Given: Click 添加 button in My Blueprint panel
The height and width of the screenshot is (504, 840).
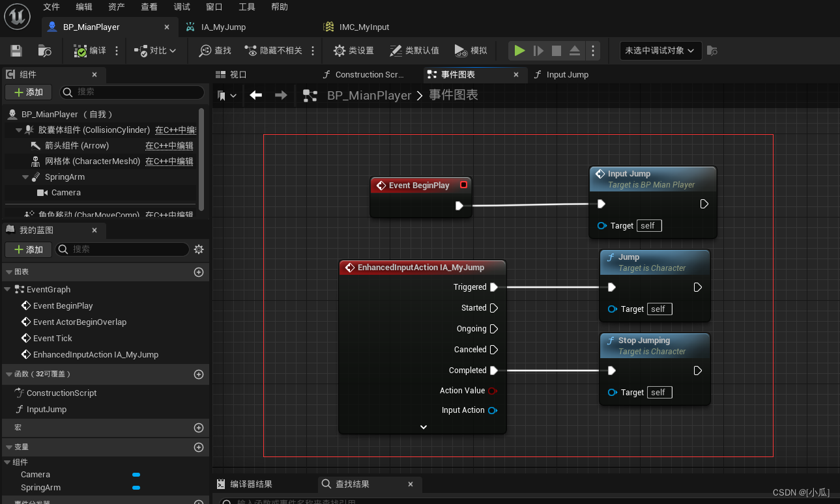Looking at the screenshot, I should (x=28, y=249).
